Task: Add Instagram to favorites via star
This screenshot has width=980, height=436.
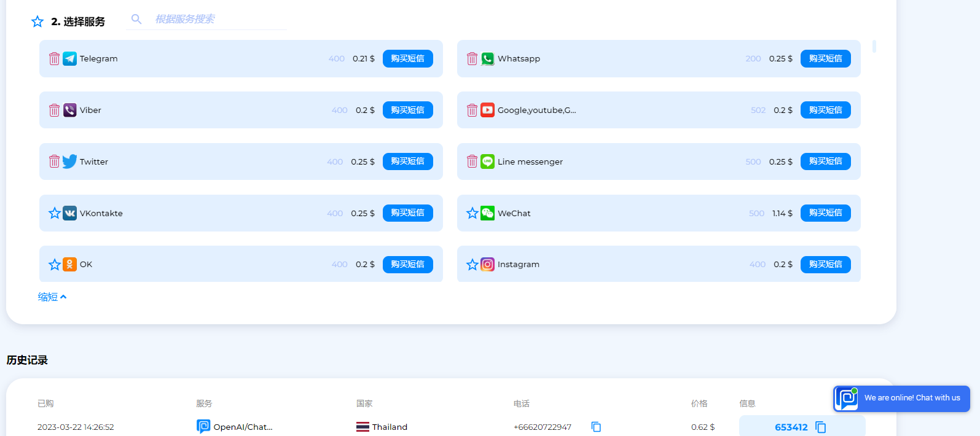Action: pyautogui.click(x=472, y=264)
